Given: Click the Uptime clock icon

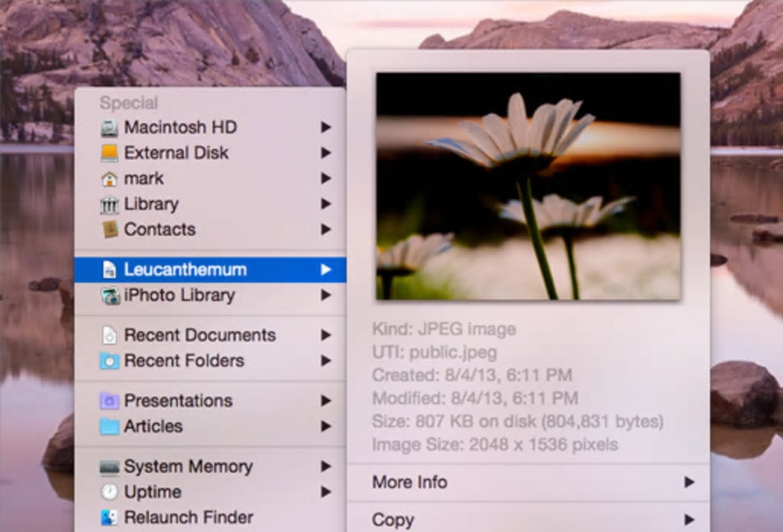Looking at the screenshot, I should coord(109,492).
